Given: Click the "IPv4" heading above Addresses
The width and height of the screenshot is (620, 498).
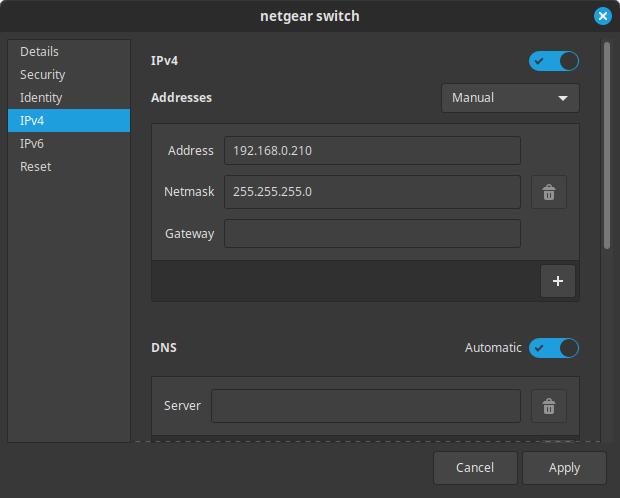Looking at the screenshot, I should [164, 61].
